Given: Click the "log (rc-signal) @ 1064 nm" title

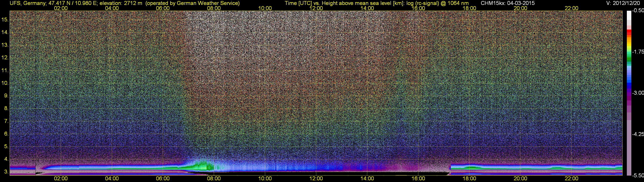Looking at the screenshot, I should tap(437, 3).
